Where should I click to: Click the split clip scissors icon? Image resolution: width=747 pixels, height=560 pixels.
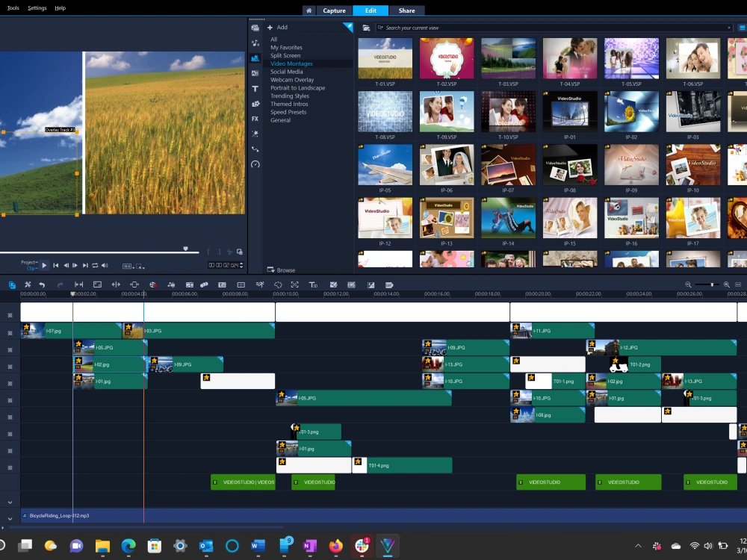(229, 252)
